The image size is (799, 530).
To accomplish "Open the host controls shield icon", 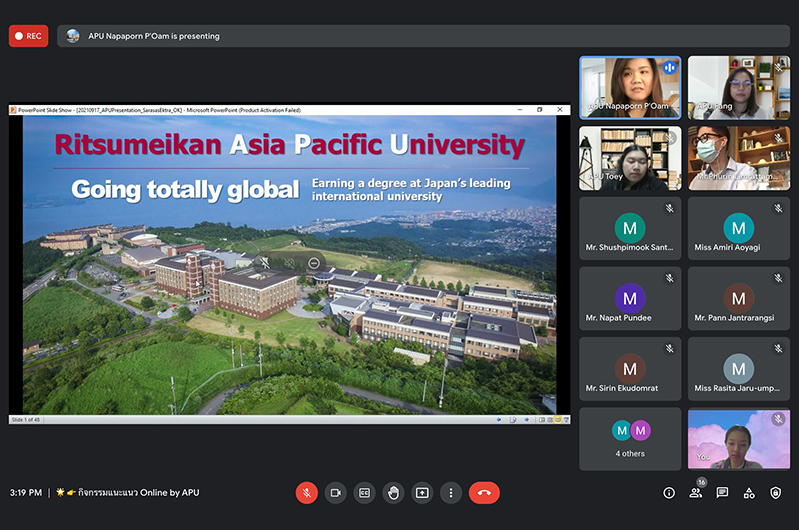I will [x=776, y=493].
